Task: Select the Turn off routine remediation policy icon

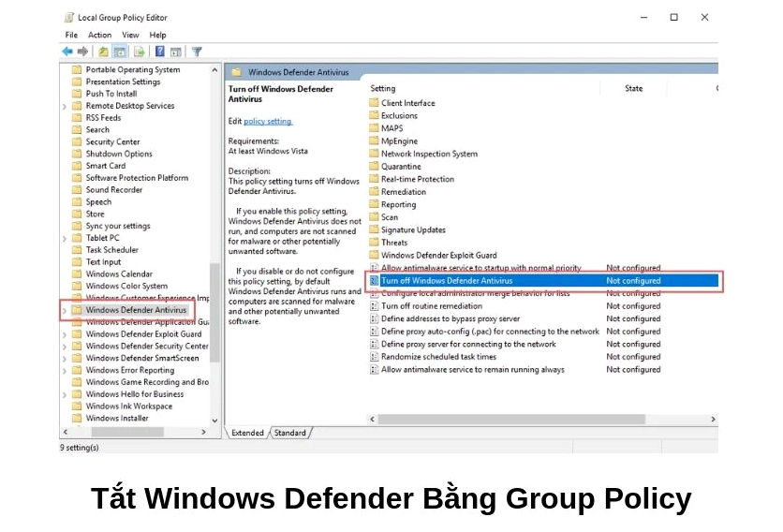Action: (374, 306)
